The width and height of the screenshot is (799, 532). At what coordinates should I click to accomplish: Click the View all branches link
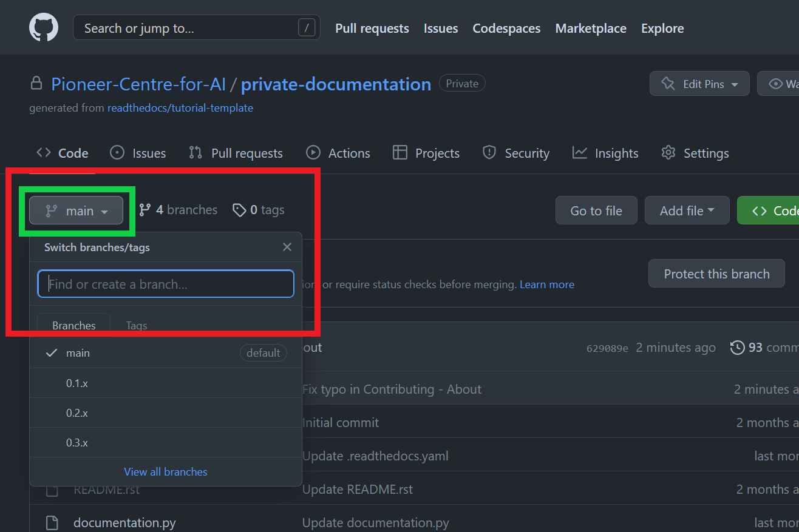(x=166, y=471)
